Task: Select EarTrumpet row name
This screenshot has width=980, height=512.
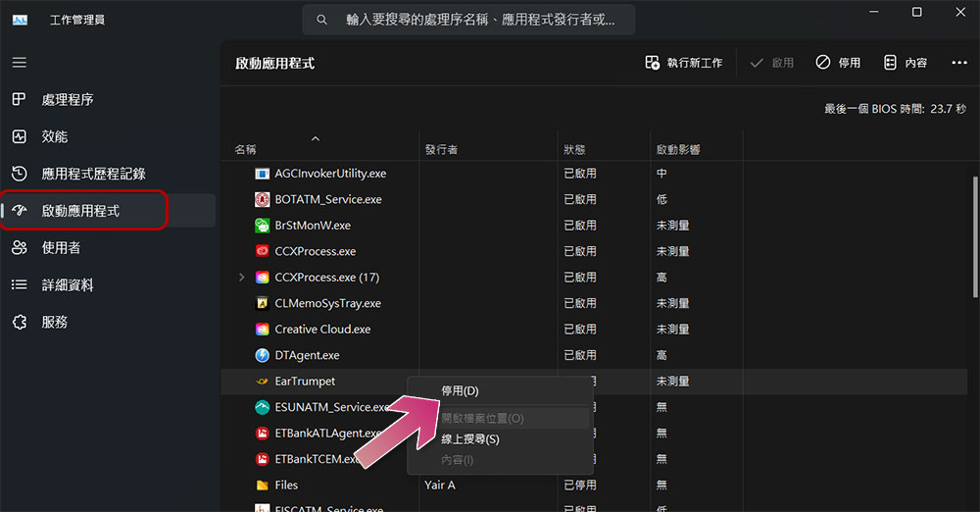Action: pyautogui.click(x=305, y=382)
